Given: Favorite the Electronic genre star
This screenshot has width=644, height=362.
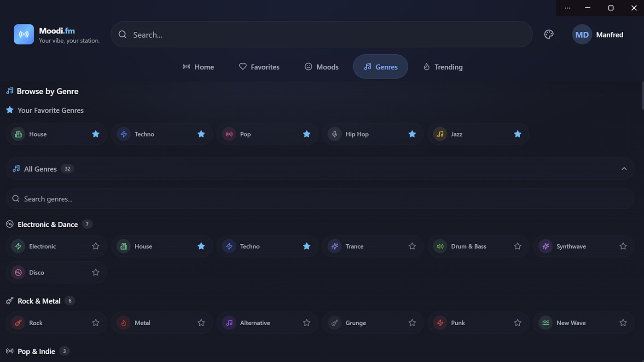Looking at the screenshot, I should pyautogui.click(x=96, y=246).
